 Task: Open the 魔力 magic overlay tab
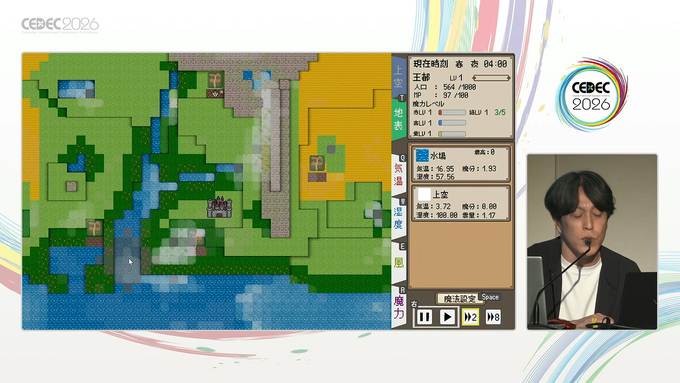[399, 306]
